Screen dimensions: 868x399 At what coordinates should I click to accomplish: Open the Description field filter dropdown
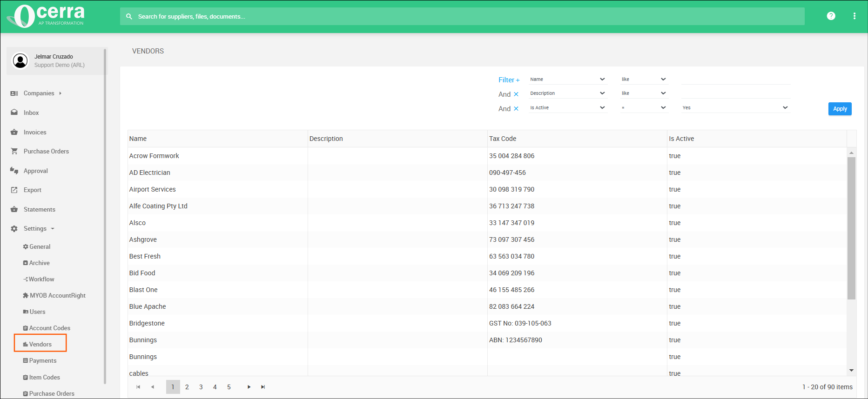(568, 93)
